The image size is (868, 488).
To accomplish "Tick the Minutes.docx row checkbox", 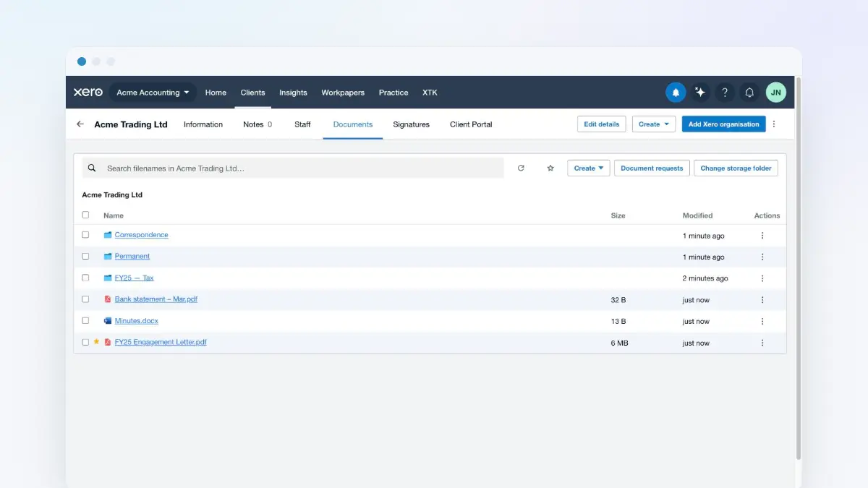I will (x=85, y=320).
